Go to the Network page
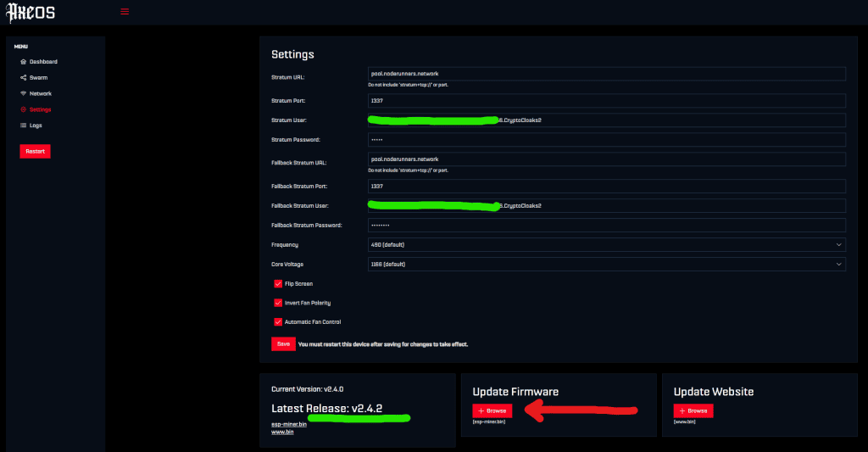 pos(41,93)
